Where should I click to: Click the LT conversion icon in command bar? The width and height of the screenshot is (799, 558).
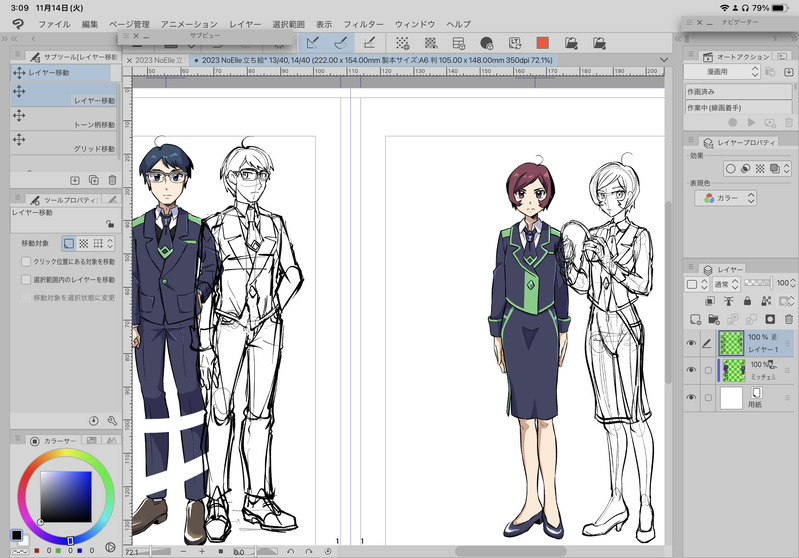[515, 43]
